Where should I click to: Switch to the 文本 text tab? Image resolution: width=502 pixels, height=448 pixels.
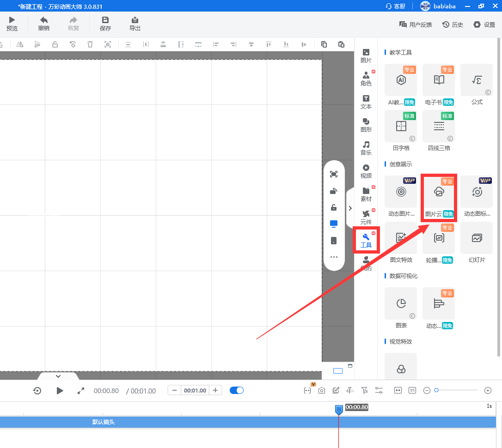click(x=366, y=102)
